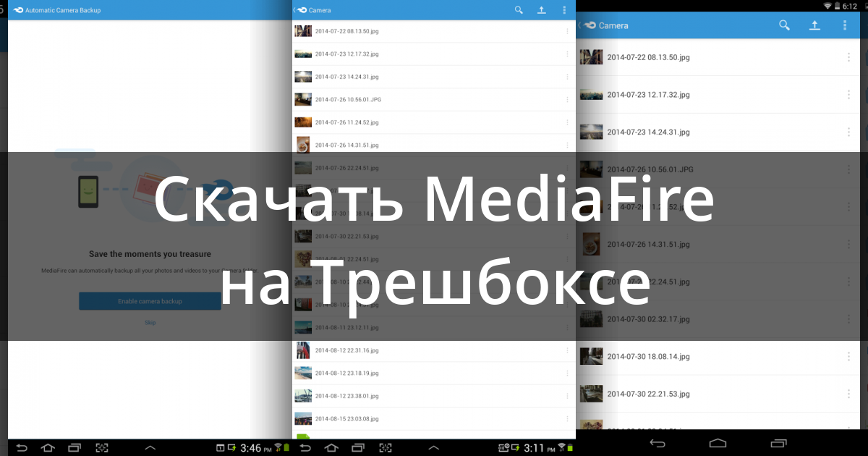The height and width of the screenshot is (456, 868).
Task: Open options for 2014-08-12 22.31.16.jpg in middle list
Action: pyautogui.click(x=567, y=350)
